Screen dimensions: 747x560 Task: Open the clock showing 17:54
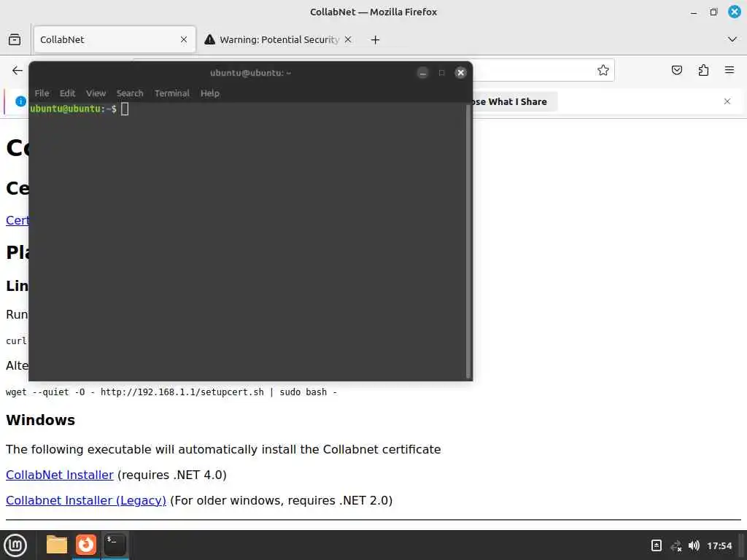pyautogui.click(x=719, y=545)
